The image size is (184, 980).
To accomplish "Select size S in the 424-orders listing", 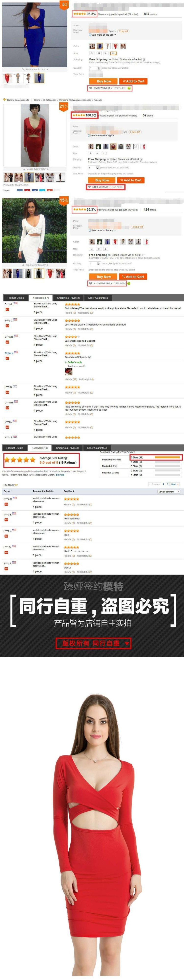I will pyautogui.click(x=92, y=249).
